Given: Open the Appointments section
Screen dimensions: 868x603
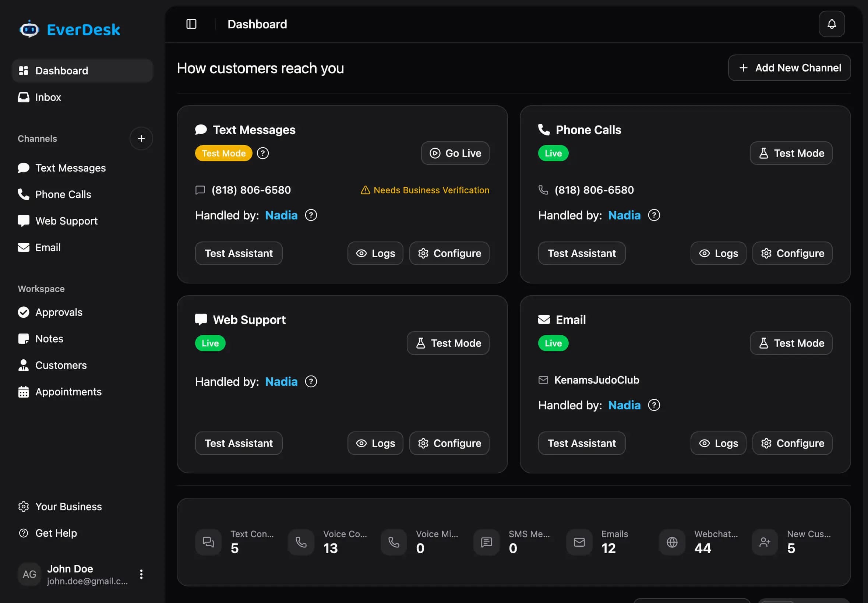Looking at the screenshot, I should [68, 391].
